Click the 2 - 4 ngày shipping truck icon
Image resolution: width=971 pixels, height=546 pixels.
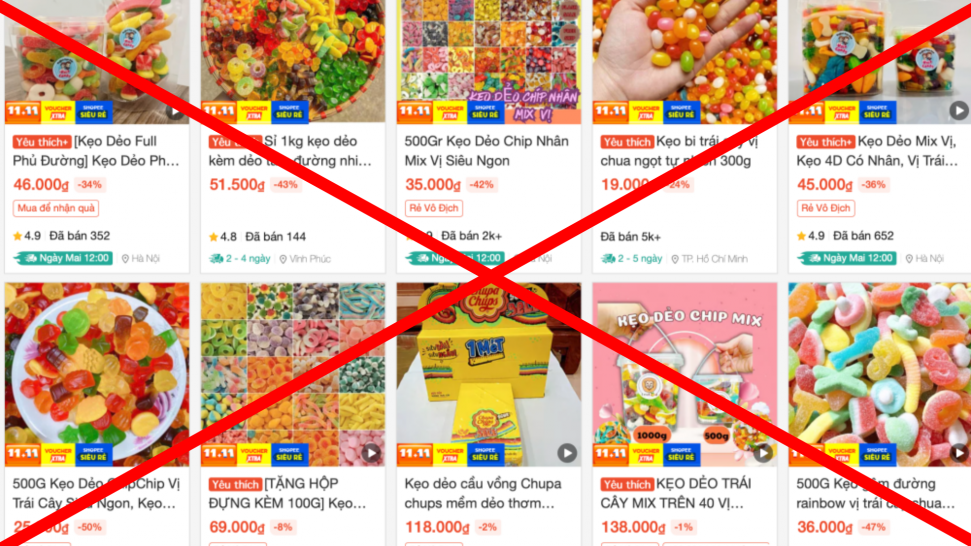click(x=216, y=259)
